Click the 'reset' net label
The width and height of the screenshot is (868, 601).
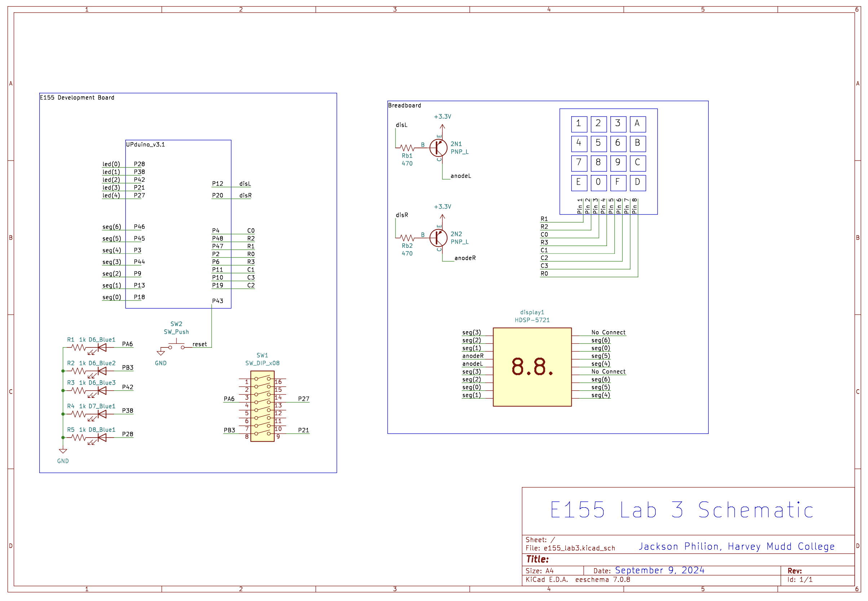(199, 344)
